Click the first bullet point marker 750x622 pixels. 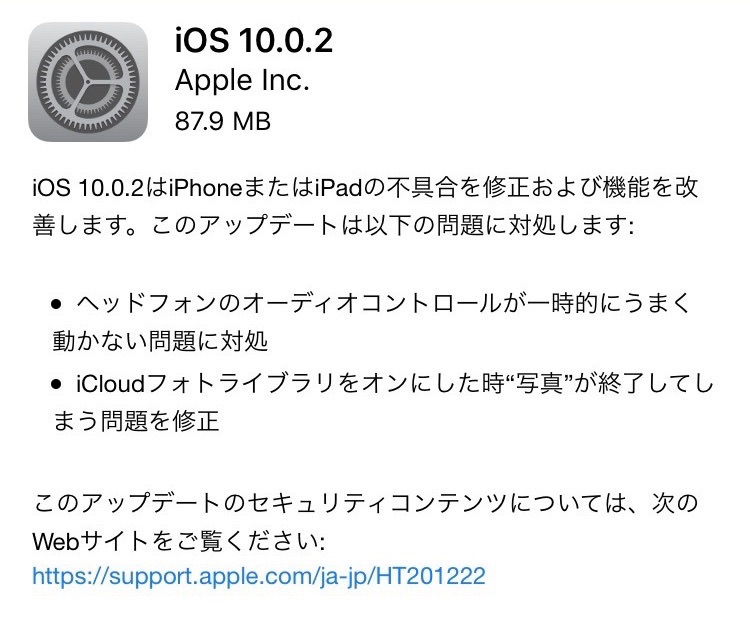56,303
